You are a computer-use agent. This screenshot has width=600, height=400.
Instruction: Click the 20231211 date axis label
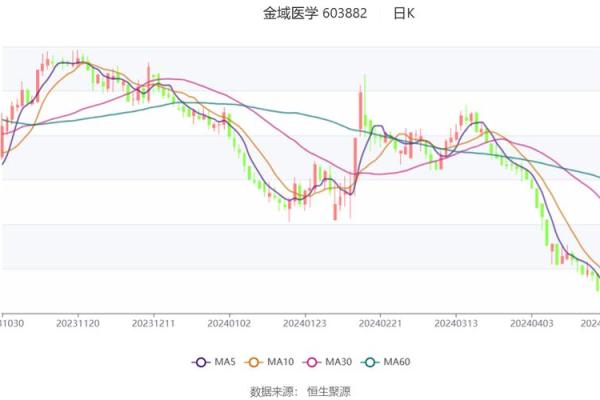point(153,323)
